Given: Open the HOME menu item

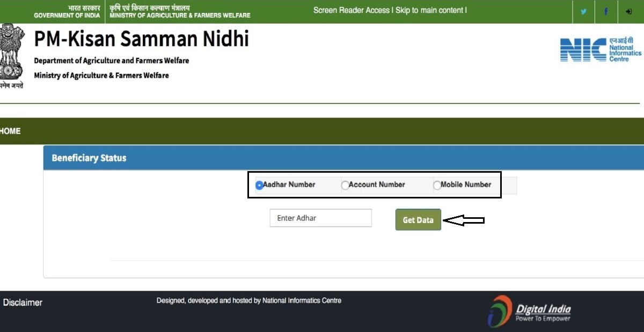Looking at the screenshot, I should point(10,131).
